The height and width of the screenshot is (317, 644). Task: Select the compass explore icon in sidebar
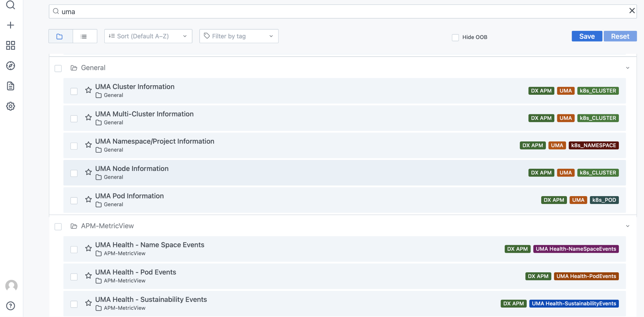11,66
